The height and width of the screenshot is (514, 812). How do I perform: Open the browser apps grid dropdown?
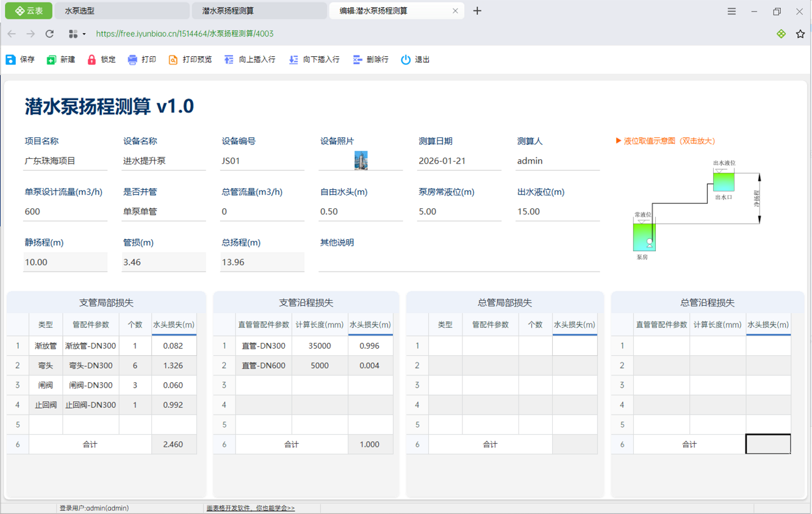(77, 34)
